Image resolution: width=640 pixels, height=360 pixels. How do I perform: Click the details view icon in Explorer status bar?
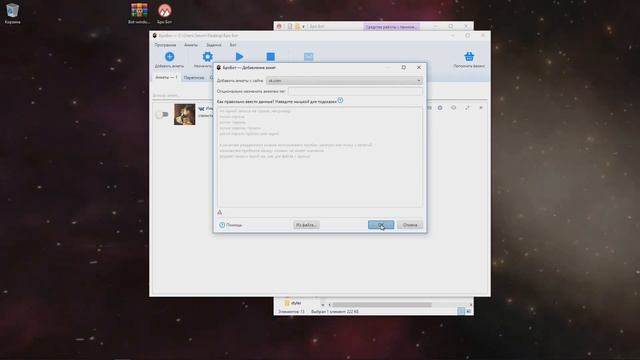[460, 311]
